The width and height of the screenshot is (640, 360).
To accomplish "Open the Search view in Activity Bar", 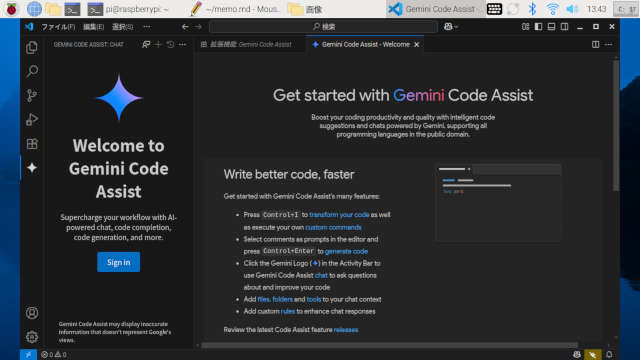I will coord(32,71).
